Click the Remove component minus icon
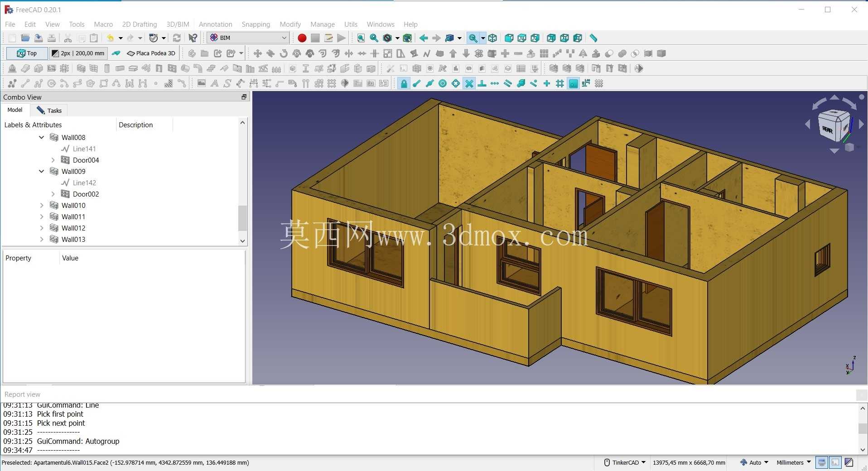 pos(518,53)
